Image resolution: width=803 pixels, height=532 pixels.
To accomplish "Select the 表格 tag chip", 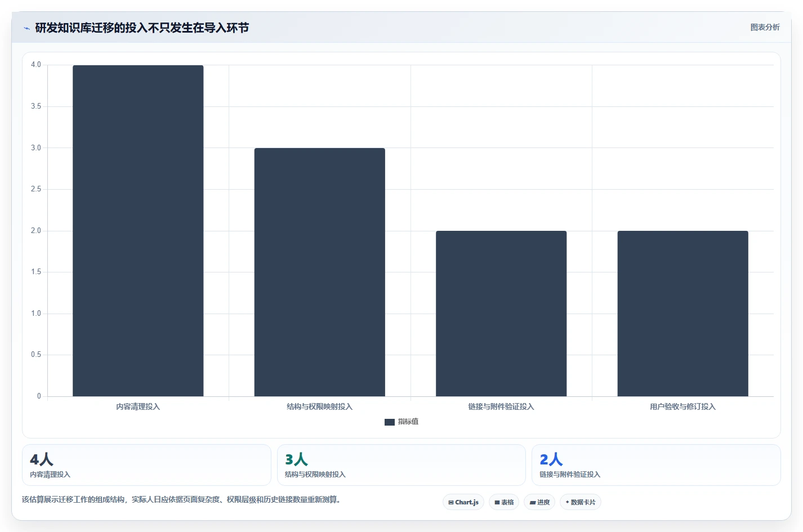I will click(x=504, y=502).
